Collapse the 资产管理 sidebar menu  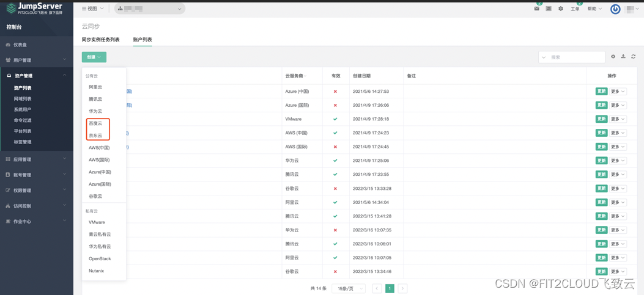[x=37, y=76]
